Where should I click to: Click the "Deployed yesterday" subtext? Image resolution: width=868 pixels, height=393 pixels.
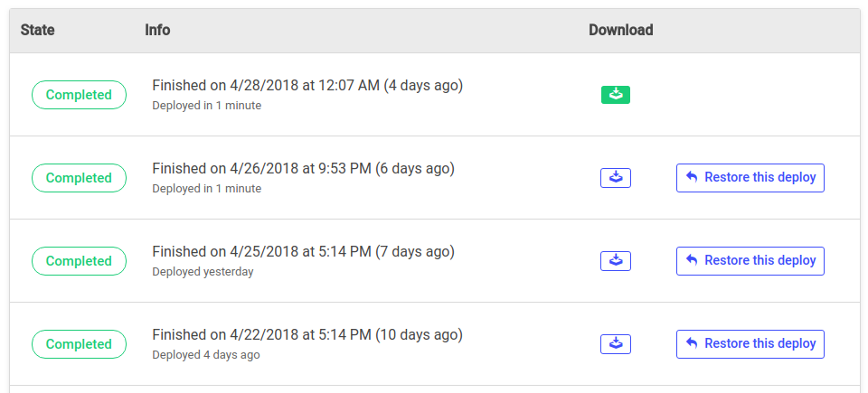click(203, 272)
